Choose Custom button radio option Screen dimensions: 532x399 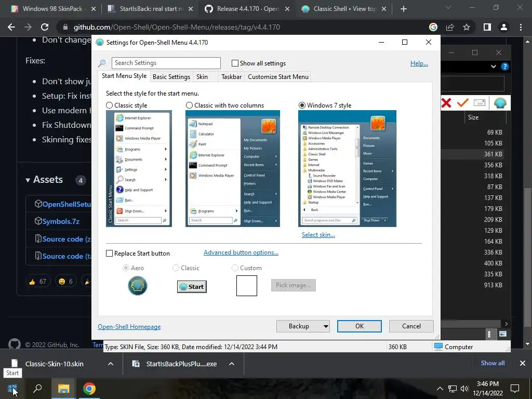pos(235,268)
